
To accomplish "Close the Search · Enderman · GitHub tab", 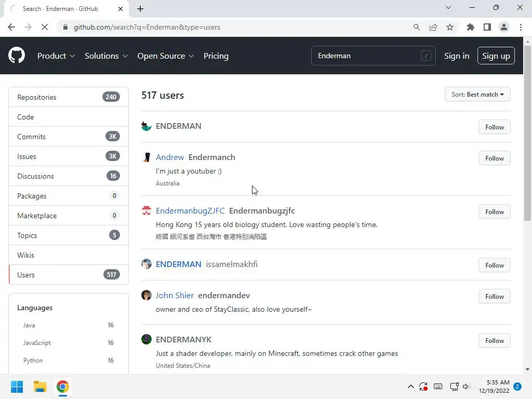I will (x=121, y=9).
